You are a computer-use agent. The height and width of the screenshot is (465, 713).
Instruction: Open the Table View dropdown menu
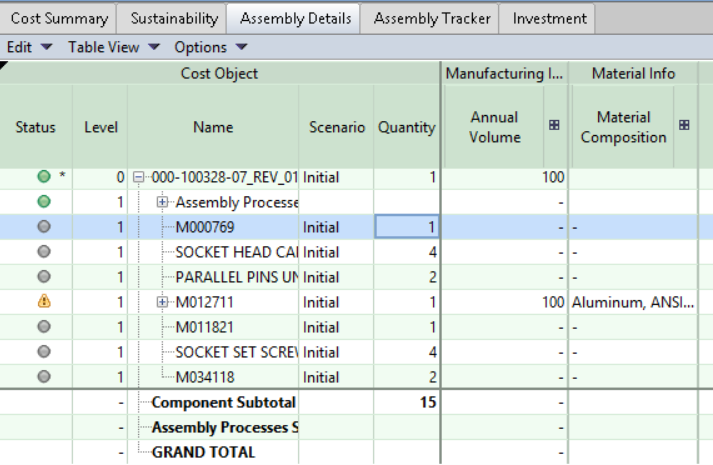point(113,47)
